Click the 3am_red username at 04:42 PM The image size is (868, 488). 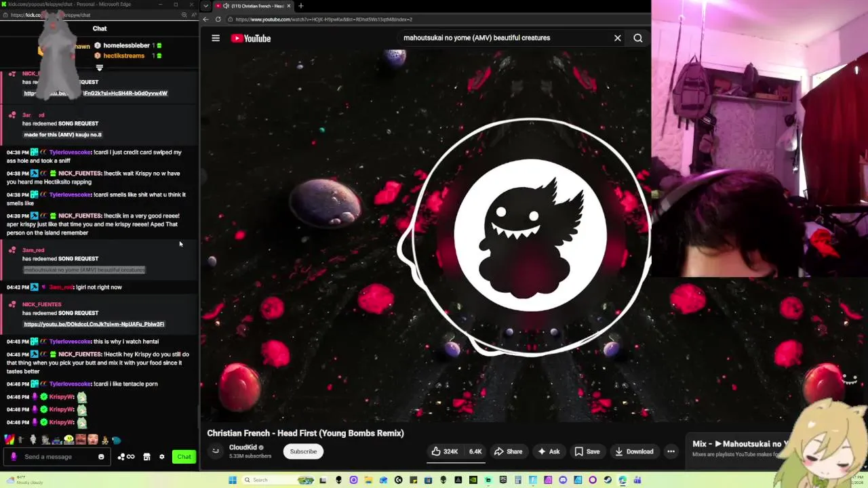[61, 287]
